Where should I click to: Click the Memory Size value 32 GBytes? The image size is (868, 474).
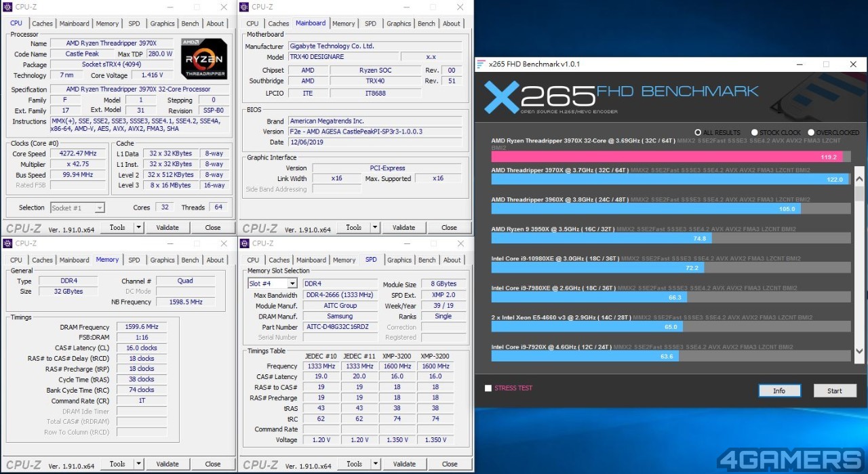tap(68, 292)
